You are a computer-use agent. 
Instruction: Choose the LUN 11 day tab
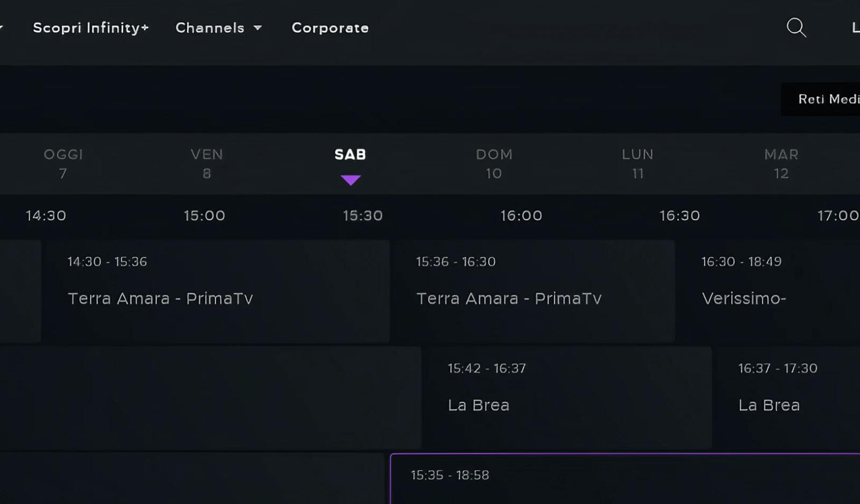pos(637,163)
